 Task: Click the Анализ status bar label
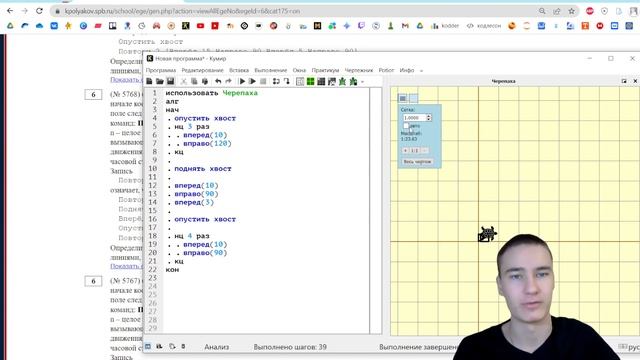tap(217, 347)
